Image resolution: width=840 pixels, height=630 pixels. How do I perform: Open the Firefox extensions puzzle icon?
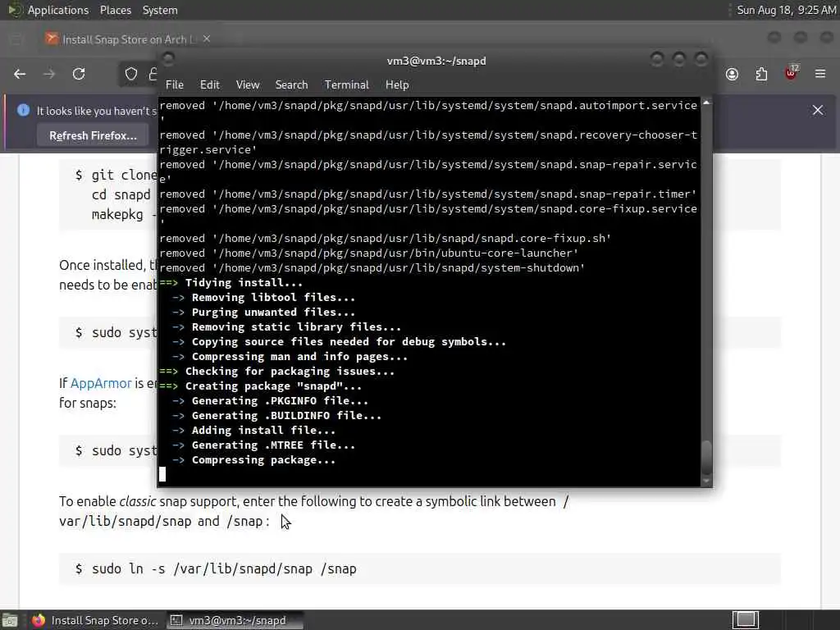pos(761,74)
